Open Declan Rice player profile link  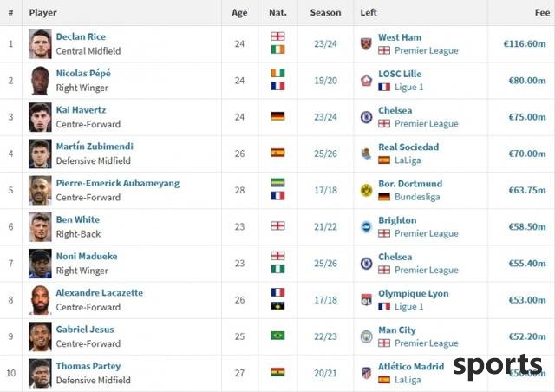click(x=81, y=36)
